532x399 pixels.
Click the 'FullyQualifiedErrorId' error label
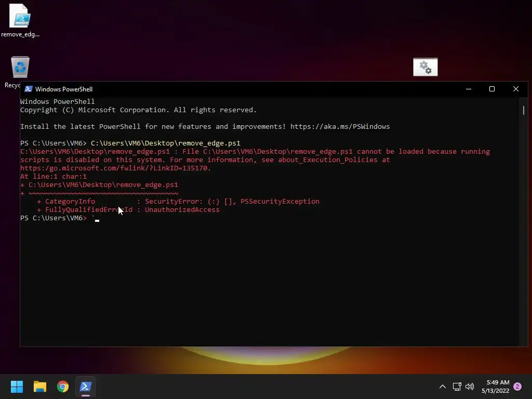[89, 210]
